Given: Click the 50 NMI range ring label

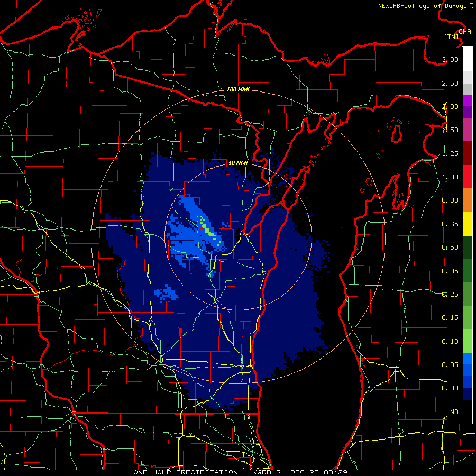Looking at the screenshot, I should pyautogui.click(x=238, y=163).
